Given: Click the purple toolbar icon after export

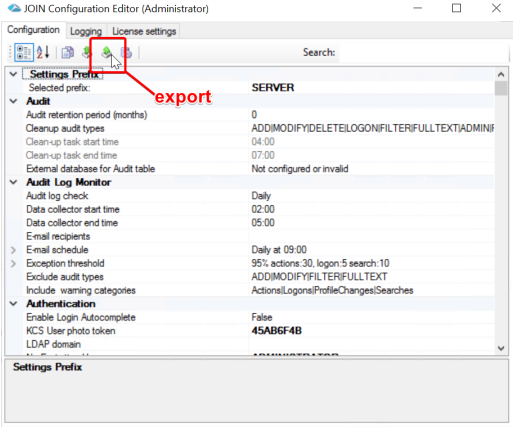Looking at the screenshot, I should 126,52.
